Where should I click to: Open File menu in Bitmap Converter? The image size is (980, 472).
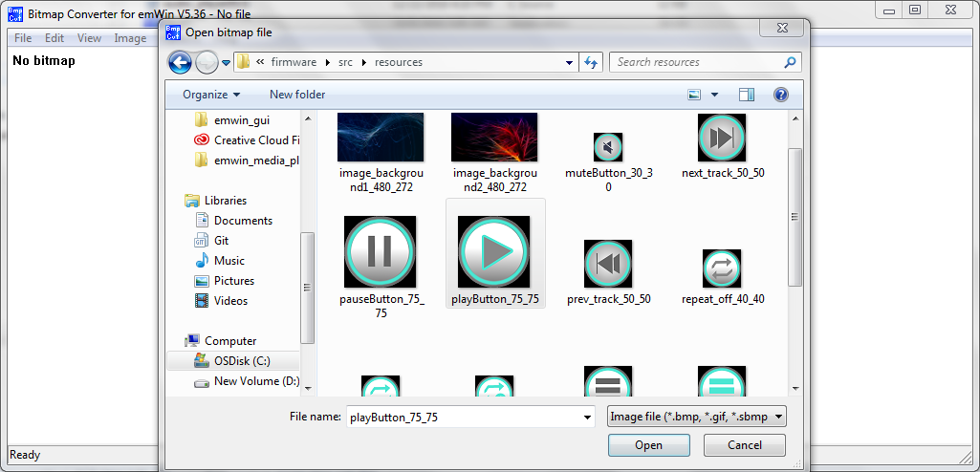[x=23, y=38]
